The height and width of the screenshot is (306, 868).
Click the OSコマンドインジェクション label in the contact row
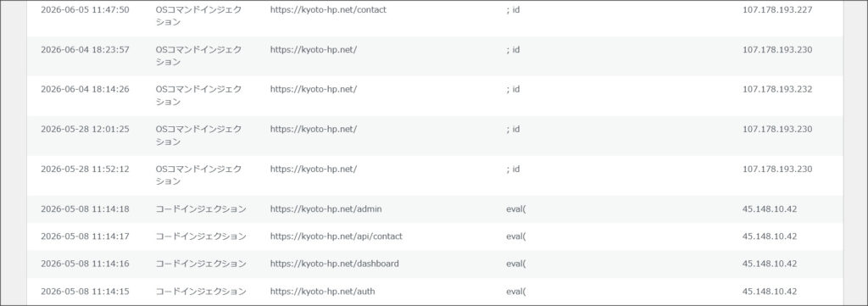coord(198,16)
